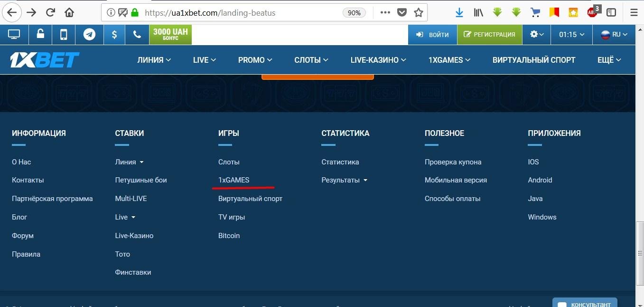Image resolution: width=644 pixels, height=307 pixels.
Task: Open the browser library icon
Action: tap(478, 13)
